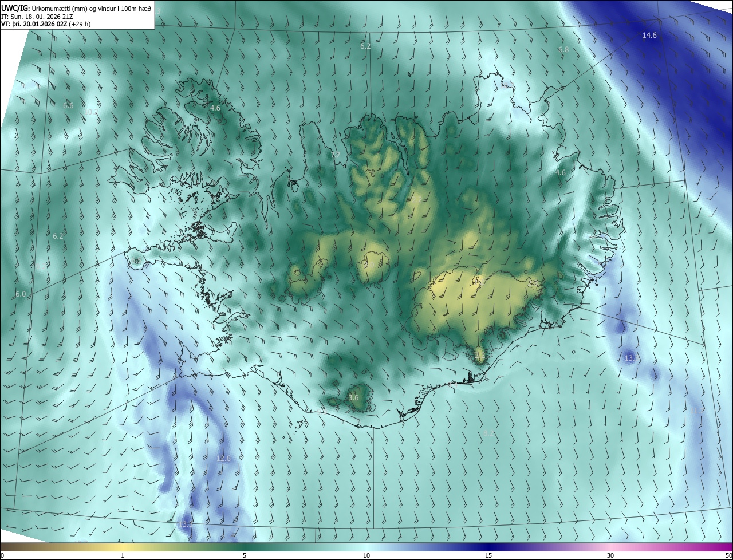The width and height of the screenshot is (733, 560).
Task: Click the VT valid time line
Action: click(x=46, y=24)
